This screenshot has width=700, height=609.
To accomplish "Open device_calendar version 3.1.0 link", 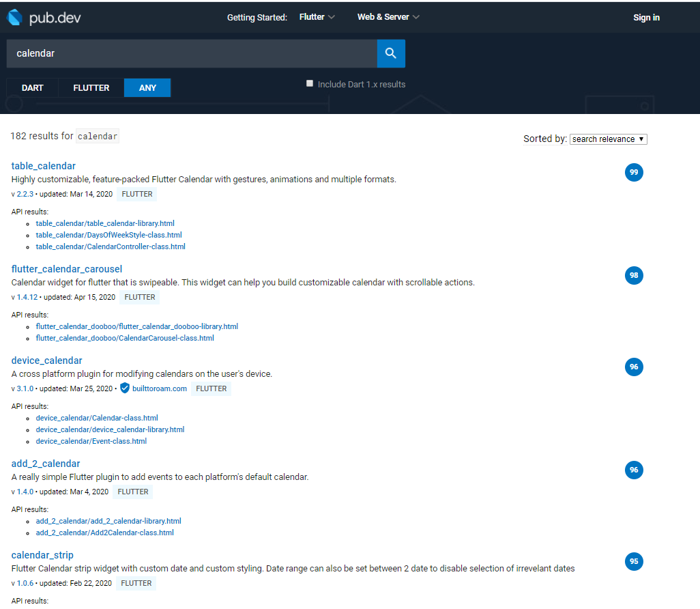I will coord(25,388).
